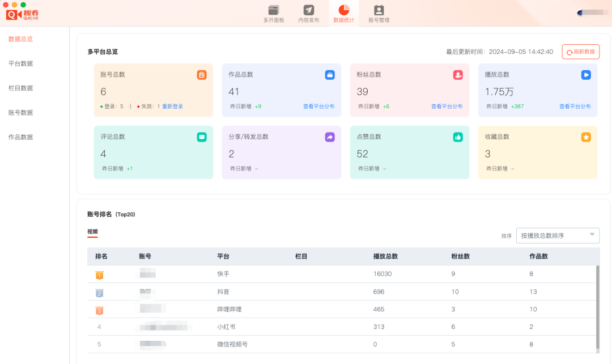Click the 评论总数 comment bubble icon
The image size is (612, 364).
[202, 137]
